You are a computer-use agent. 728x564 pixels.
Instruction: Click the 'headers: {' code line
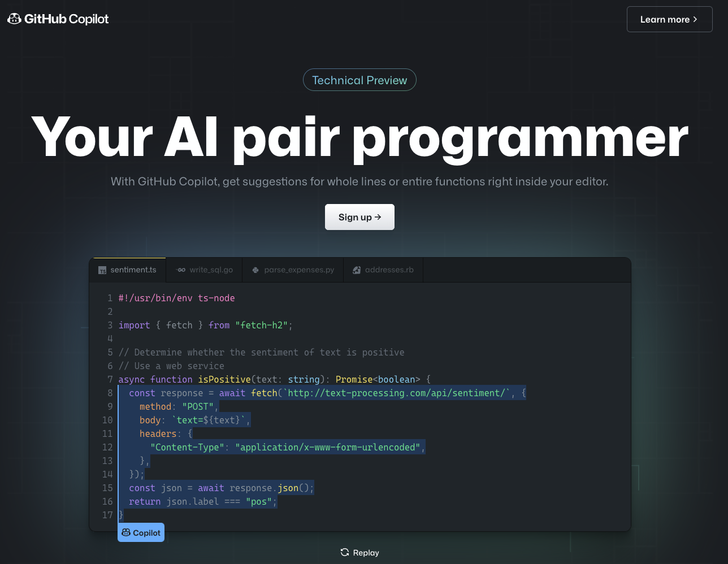[166, 433]
